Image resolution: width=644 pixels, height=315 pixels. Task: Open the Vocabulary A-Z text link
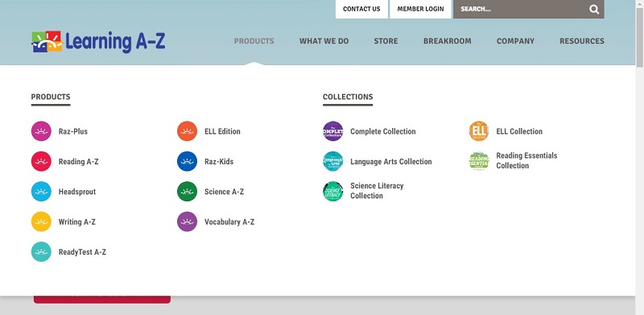point(229,222)
